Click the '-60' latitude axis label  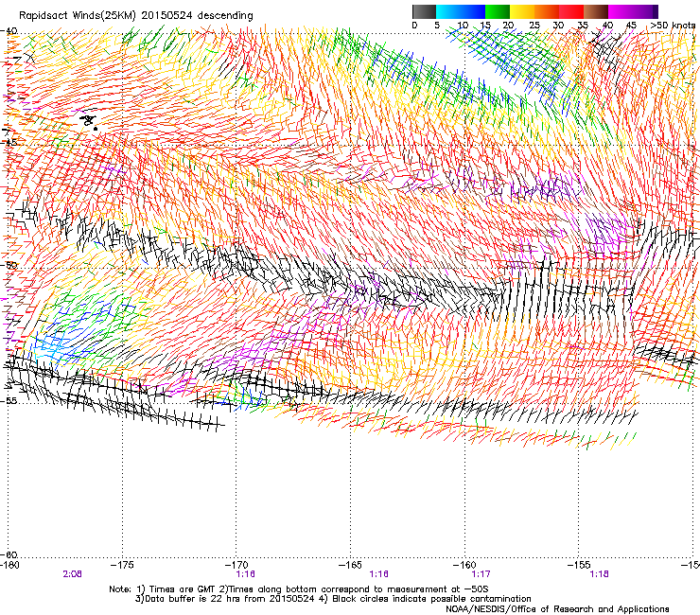pyautogui.click(x=9, y=554)
